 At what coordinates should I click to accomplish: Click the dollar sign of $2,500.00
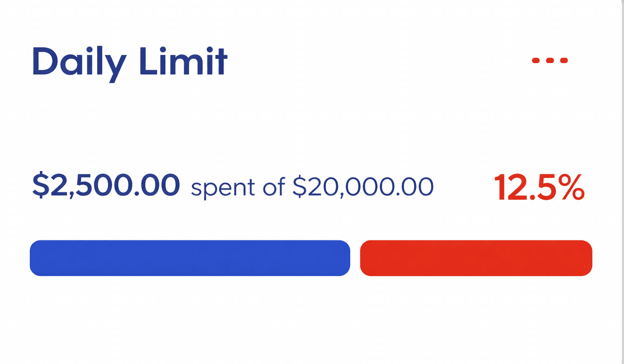[40, 186]
